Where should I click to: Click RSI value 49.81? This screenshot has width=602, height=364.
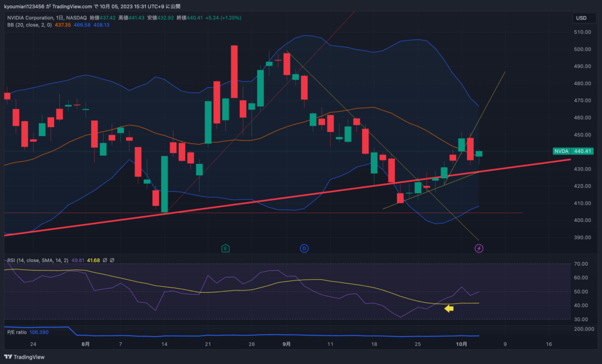pos(78,261)
